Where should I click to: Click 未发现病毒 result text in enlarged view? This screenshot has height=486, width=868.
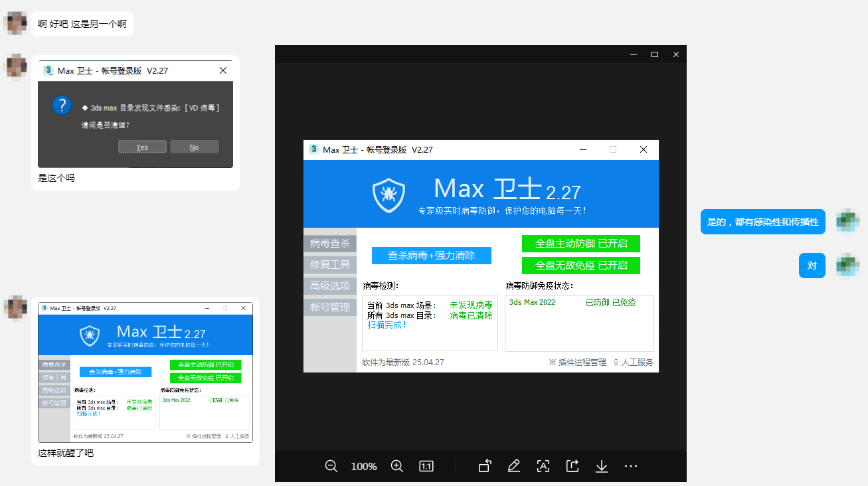(x=471, y=305)
